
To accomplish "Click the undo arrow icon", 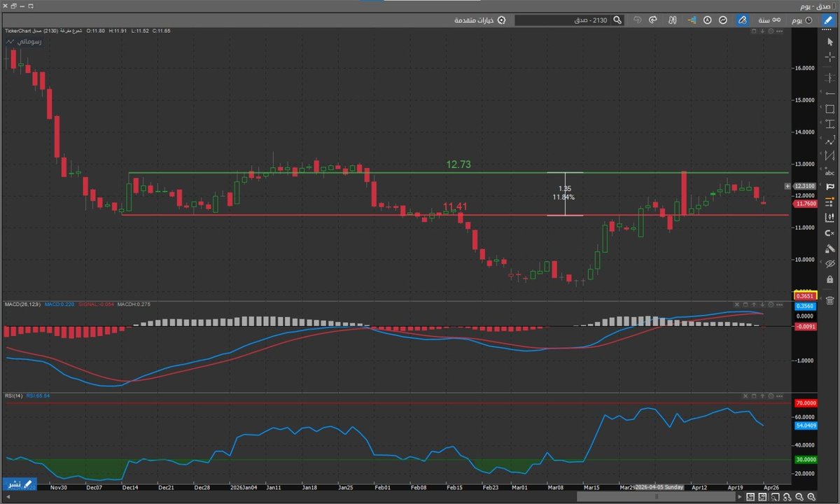I will [x=637, y=20].
